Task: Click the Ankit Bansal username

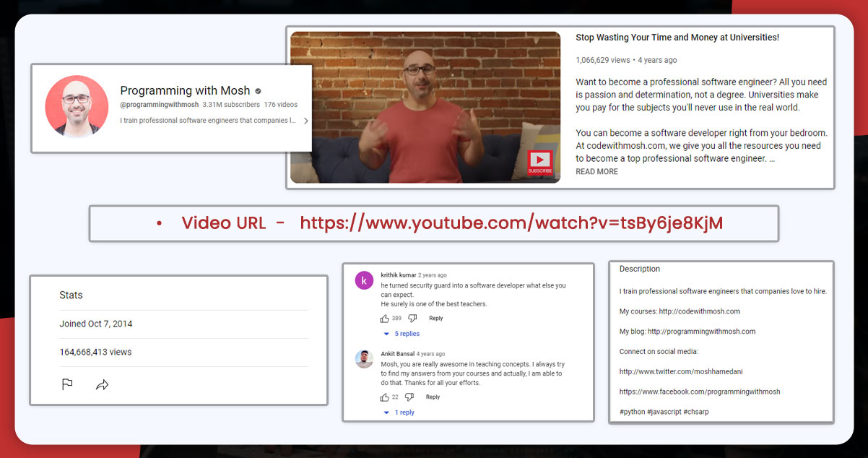Action: [x=398, y=354]
